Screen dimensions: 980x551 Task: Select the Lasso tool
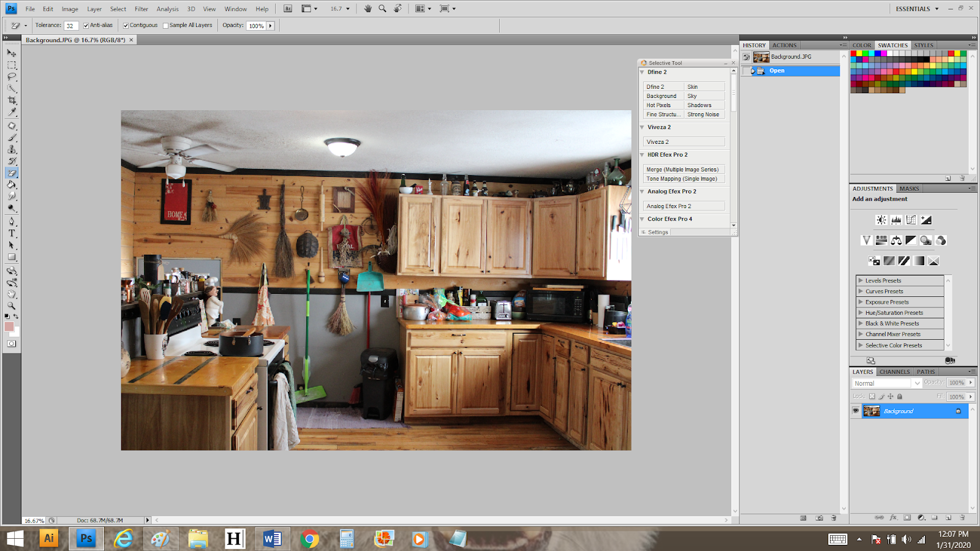pyautogui.click(x=12, y=77)
